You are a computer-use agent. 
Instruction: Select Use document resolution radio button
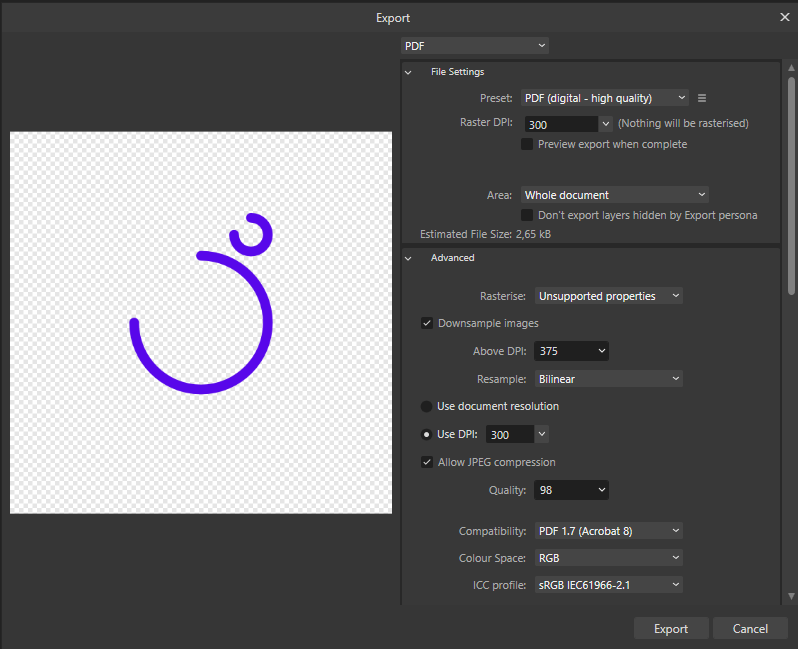click(x=426, y=406)
